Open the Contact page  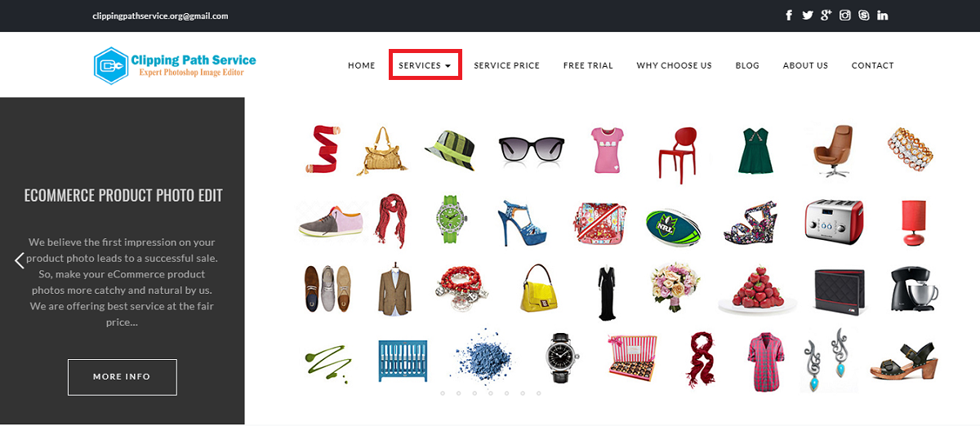[x=873, y=65]
